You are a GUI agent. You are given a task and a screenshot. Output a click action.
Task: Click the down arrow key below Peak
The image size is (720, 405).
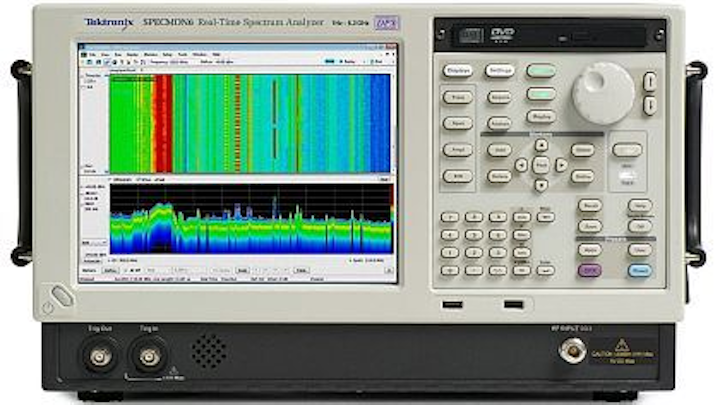click(x=541, y=185)
